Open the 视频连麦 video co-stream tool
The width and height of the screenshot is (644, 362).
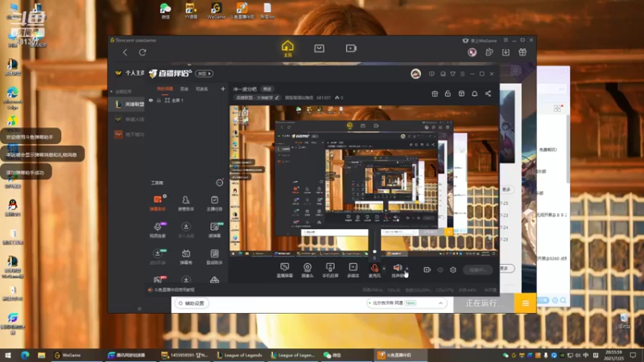tap(157, 230)
